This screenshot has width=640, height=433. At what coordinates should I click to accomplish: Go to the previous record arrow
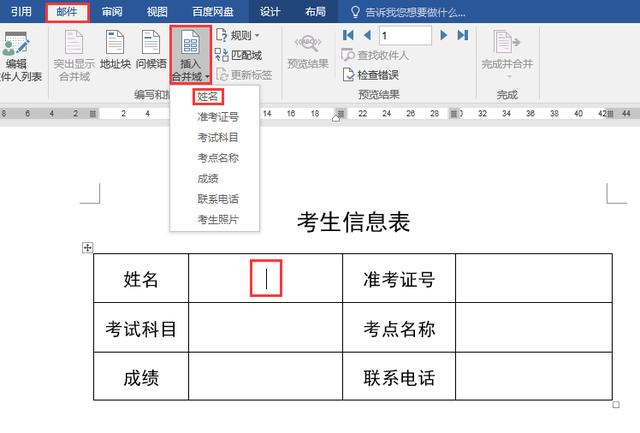coord(367,36)
